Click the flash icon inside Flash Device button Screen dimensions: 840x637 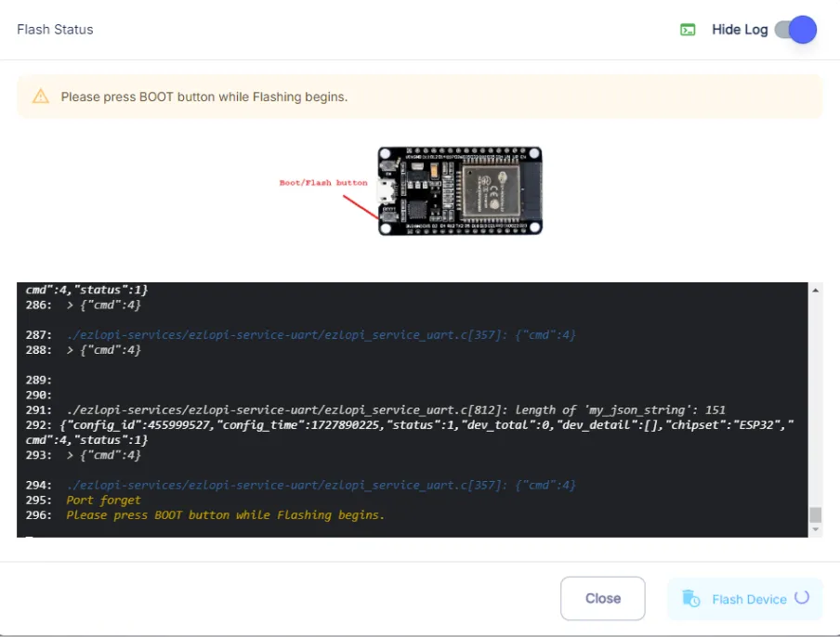pos(690,599)
